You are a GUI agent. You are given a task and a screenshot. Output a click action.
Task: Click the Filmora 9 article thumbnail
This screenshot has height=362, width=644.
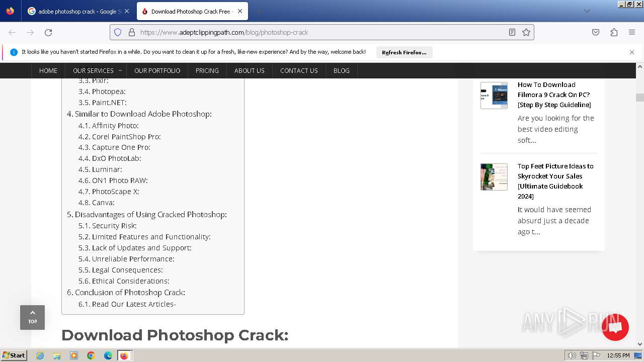[494, 96]
